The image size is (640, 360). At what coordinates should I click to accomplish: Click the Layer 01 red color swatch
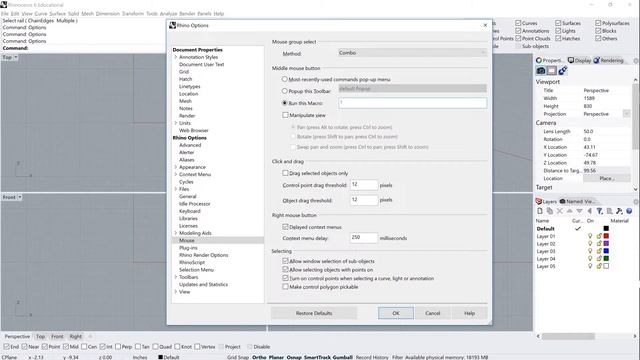[x=606, y=236]
